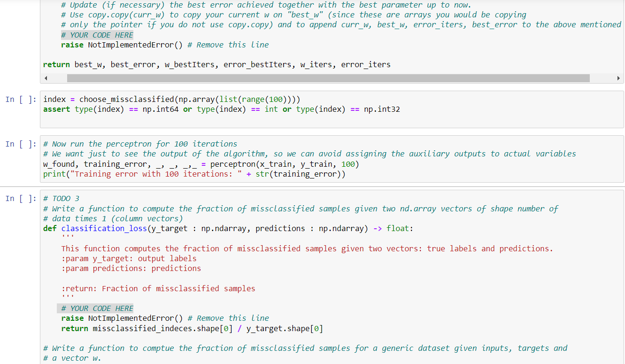Screen dimensions: 625x364
Task: Click the highlighted YOUR CODE HERE comment in first cell
Action: pos(95,34)
